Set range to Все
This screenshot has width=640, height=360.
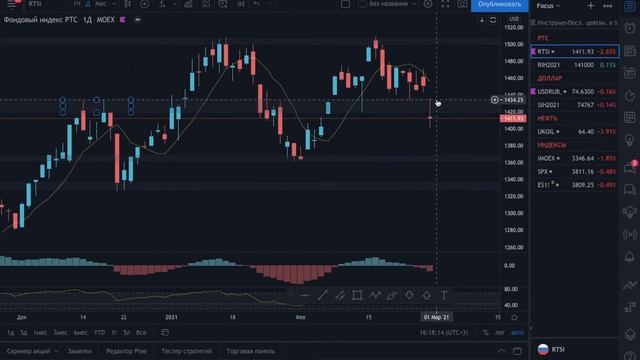coord(141,333)
